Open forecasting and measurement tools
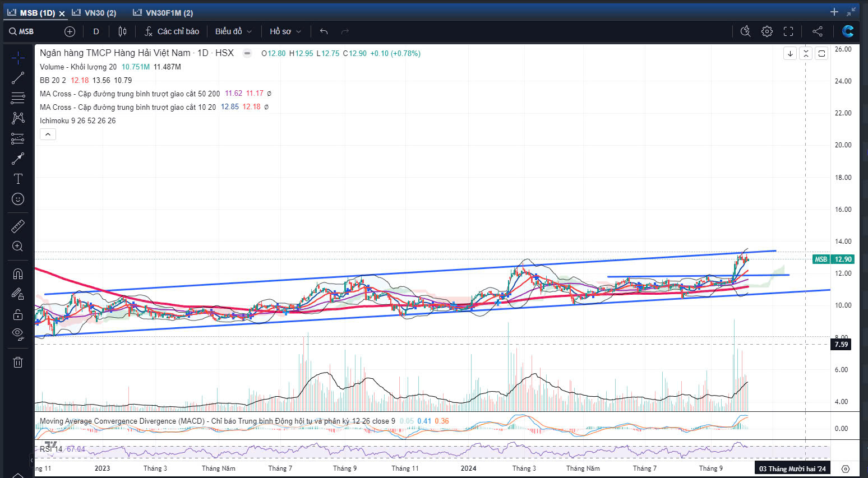 18,138
